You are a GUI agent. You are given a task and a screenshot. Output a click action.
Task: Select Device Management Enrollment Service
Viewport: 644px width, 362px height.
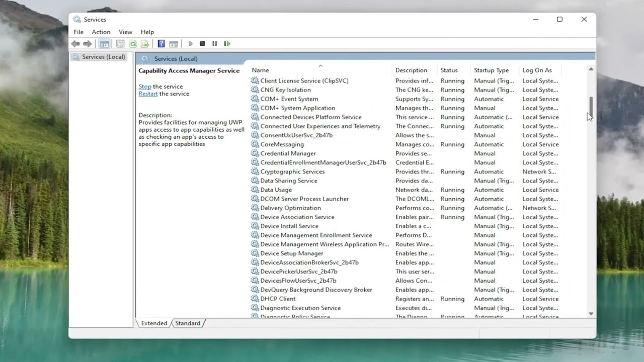[405, 235]
